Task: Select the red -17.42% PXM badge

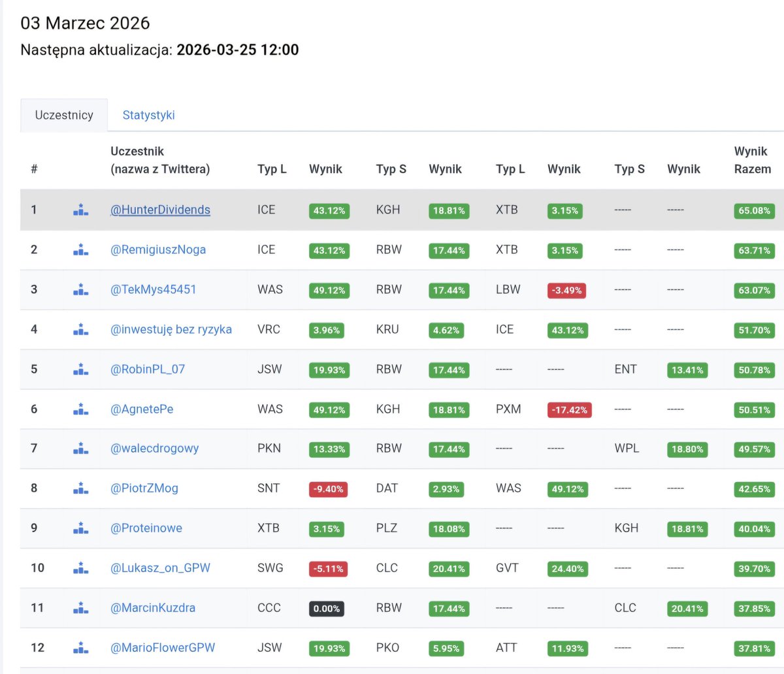Action: (x=570, y=409)
